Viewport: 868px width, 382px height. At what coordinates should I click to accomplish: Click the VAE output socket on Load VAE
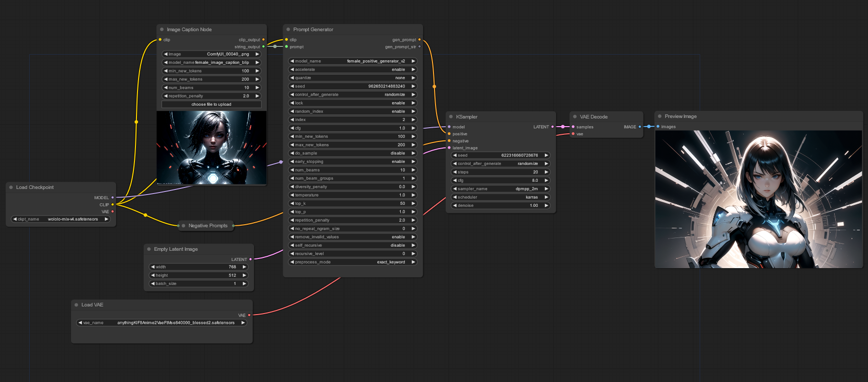tap(249, 315)
